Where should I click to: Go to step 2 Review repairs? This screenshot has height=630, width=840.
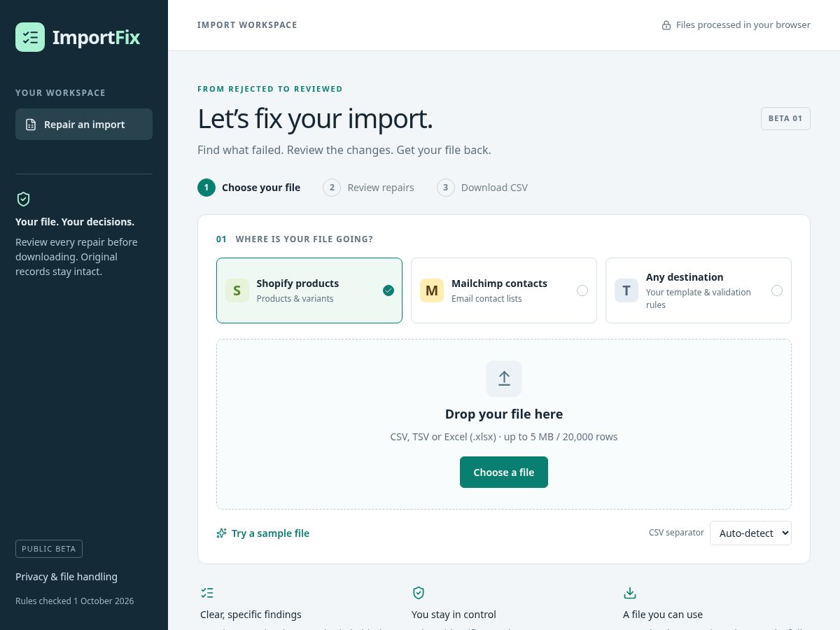[368, 188]
